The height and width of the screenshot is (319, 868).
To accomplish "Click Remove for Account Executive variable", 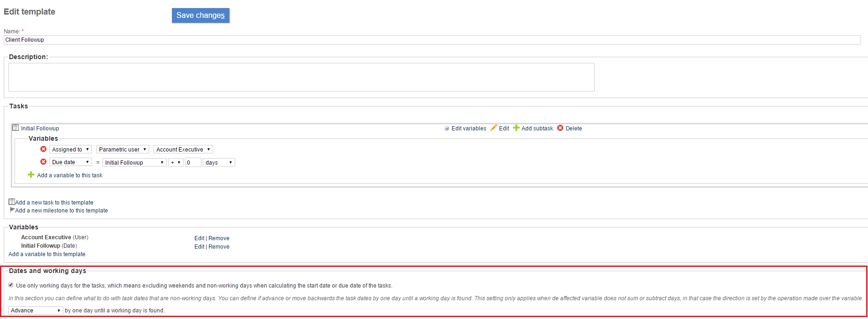I will (219, 238).
